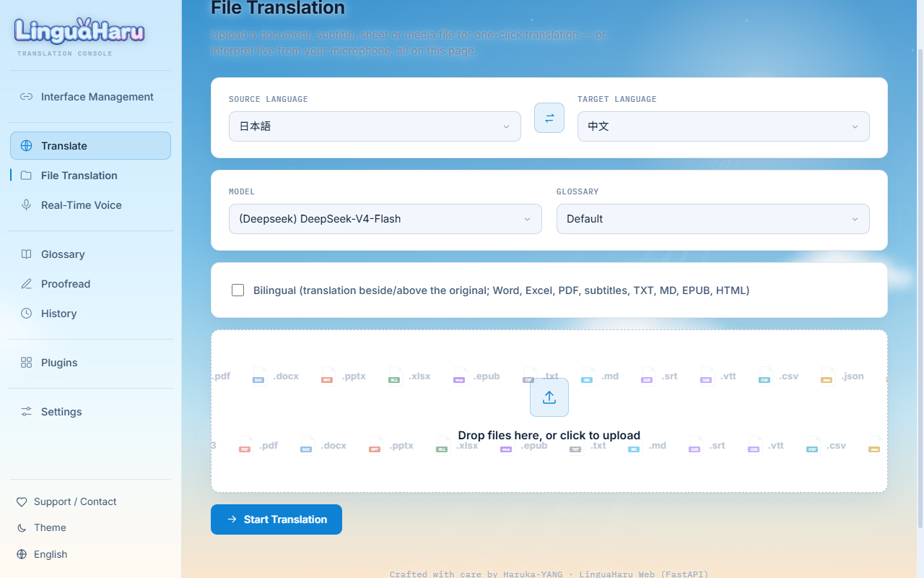Select the Translate menu item
This screenshot has height=578, width=924.
pos(90,146)
